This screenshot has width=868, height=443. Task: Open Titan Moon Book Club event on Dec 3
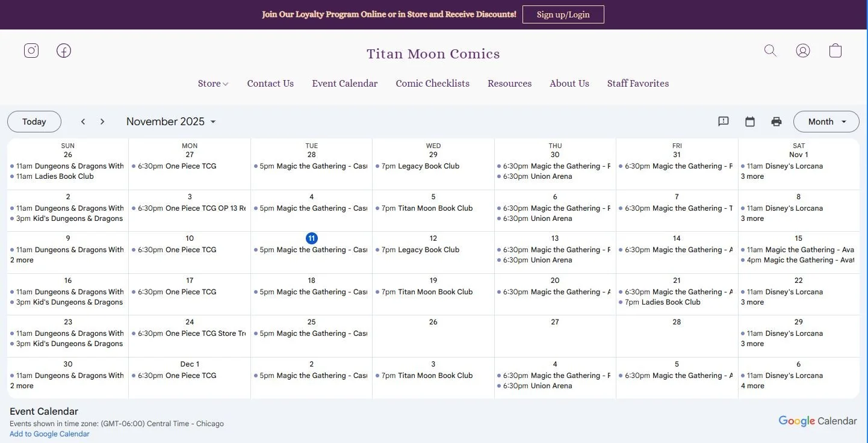[x=433, y=376]
